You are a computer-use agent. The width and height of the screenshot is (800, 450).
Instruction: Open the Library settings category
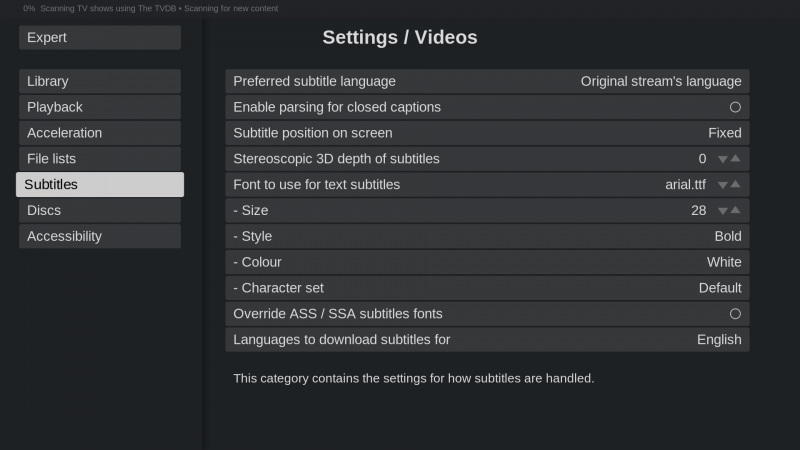point(100,81)
